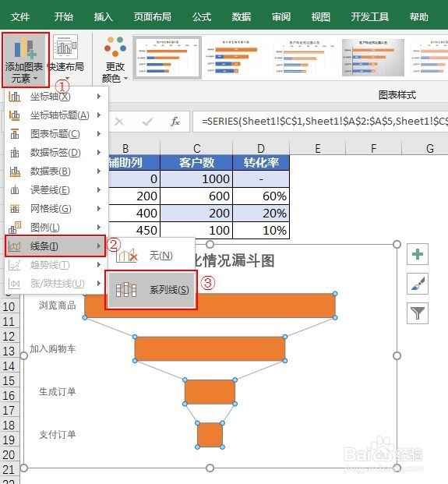Select 系列线(S) series lines option

[x=151, y=290]
